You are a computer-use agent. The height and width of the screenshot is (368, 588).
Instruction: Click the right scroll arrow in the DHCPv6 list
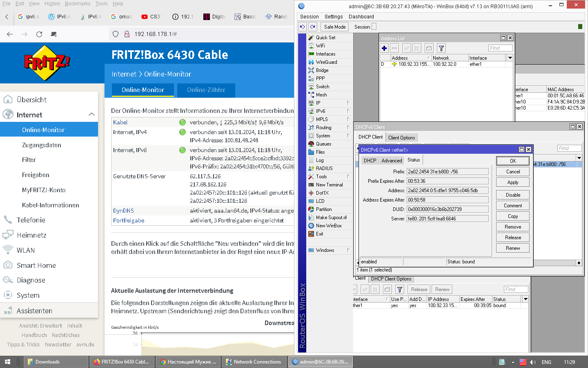pos(579,263)
